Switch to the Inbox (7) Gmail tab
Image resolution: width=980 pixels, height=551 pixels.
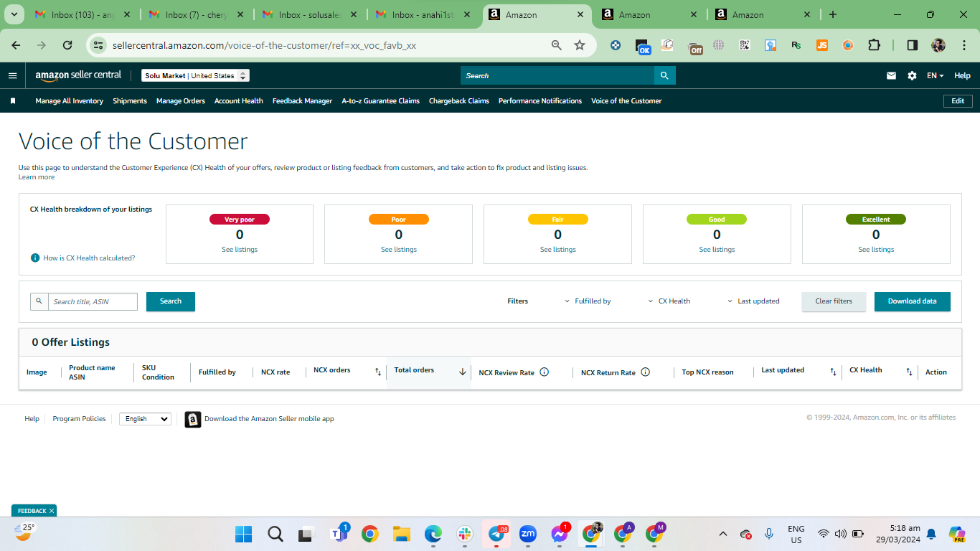pyautogui.click(x=197, y=14)
